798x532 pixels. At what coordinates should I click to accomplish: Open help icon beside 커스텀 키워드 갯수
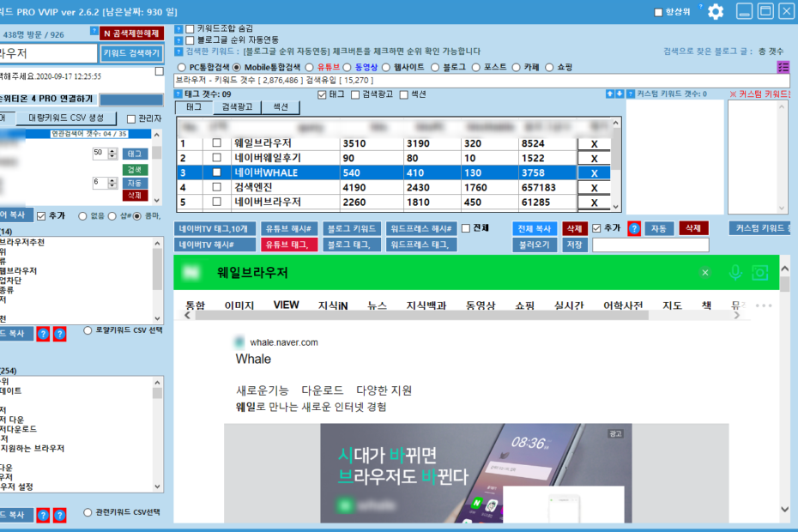631,94
